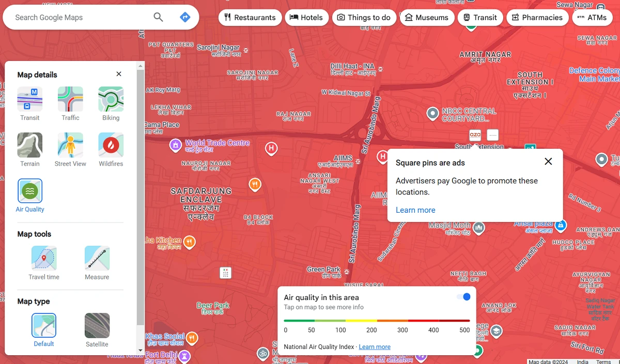Open the Terms link in footer
This screenshot has width=620, height=364.
click(603, 361)
